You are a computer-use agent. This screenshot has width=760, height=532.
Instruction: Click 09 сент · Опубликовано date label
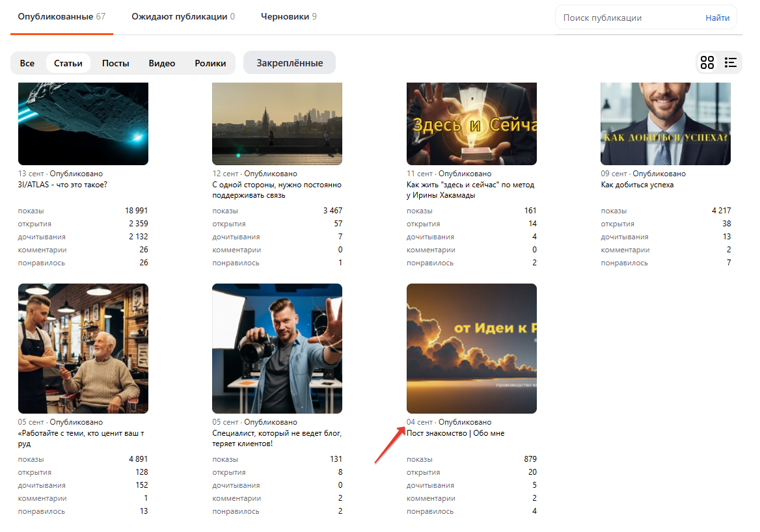(x=643, y=174)
